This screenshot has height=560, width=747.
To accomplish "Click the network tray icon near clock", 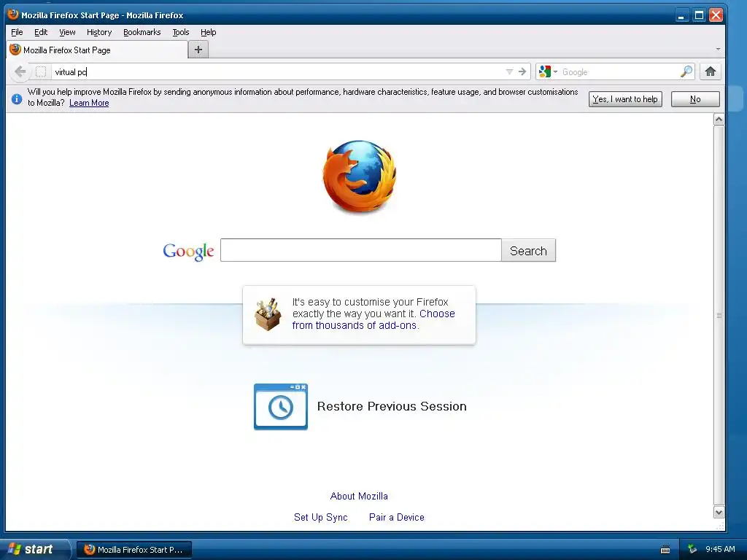I will (693, 550).
